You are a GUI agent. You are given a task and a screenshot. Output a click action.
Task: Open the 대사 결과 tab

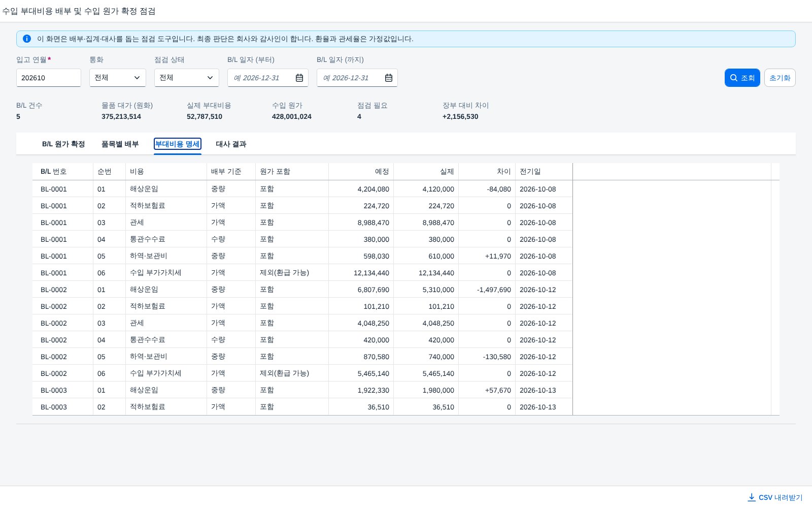pos(231,144)
